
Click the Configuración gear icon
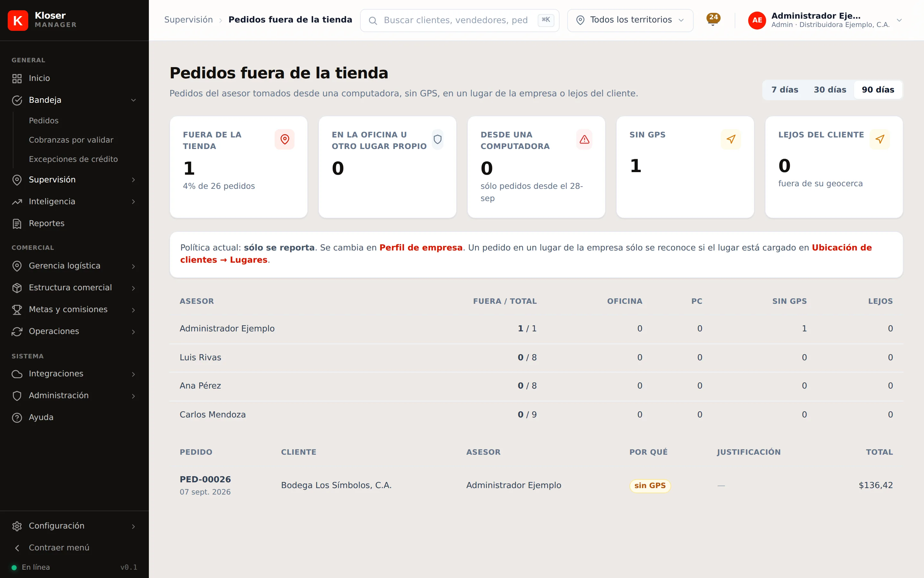coord(17,526)
